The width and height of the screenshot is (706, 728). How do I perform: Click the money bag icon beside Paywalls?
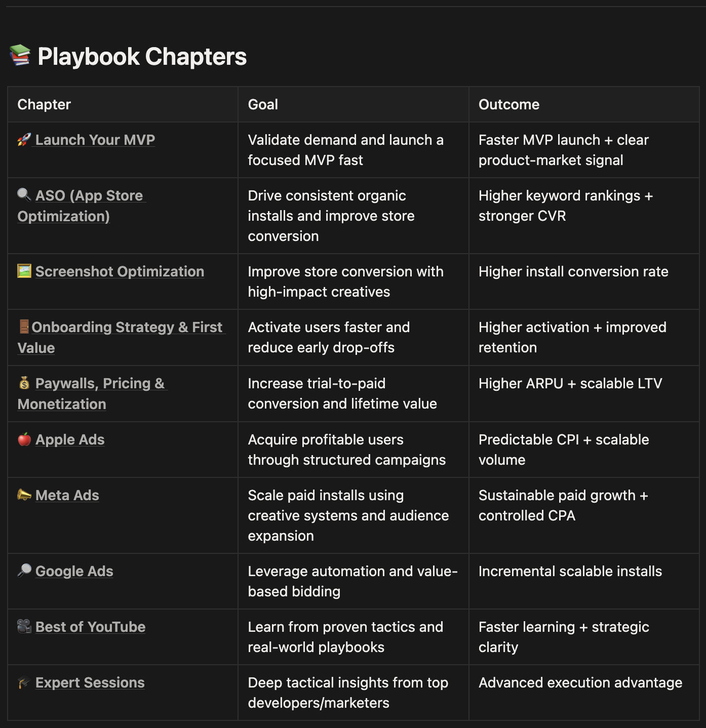[24, 383]
